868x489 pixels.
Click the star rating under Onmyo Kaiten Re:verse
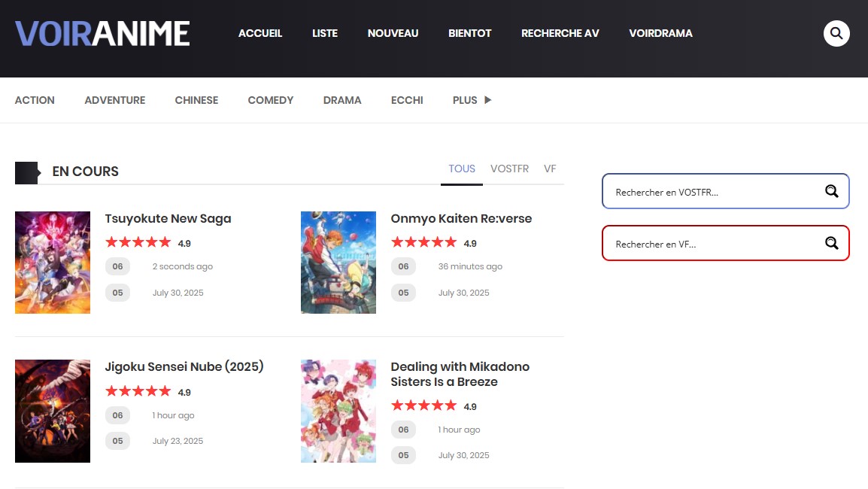(424, 241)
